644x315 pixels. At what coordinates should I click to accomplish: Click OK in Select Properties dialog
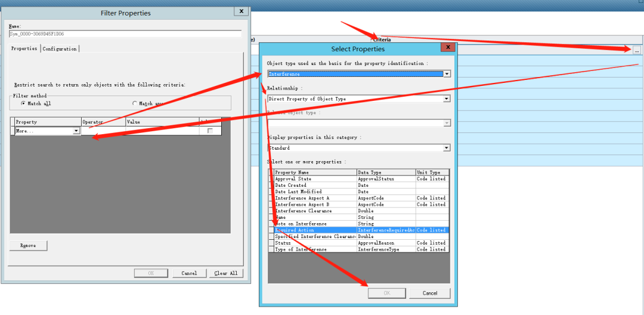[x=387, y=294]
